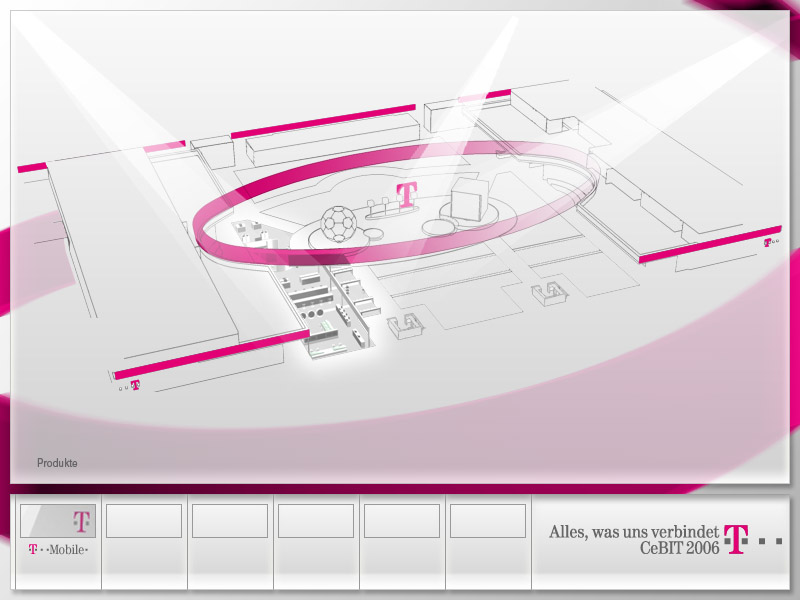This screenshot has height=600, width=800.
Task: Select the U-shaped booth nearest the lit area
Action: pos(407,326)
